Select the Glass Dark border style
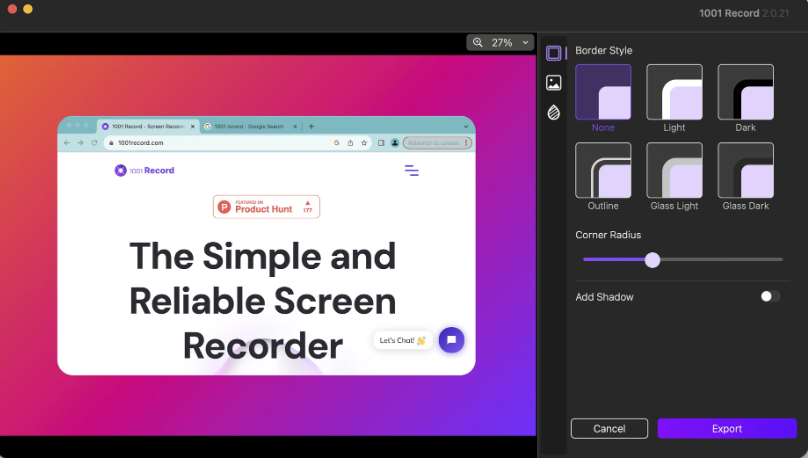This screenshot has width=808, height=458. (745, 170)
